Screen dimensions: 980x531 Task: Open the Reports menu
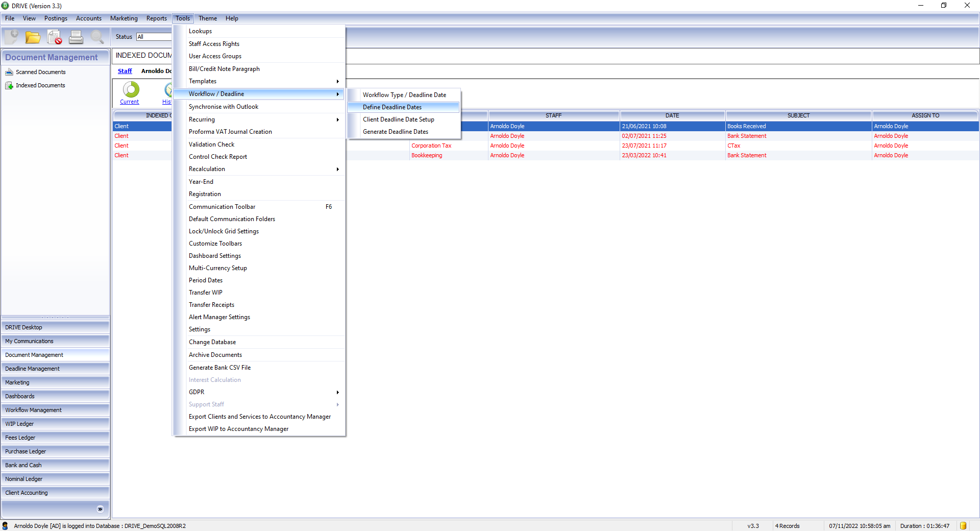click(x=157, y=18)
